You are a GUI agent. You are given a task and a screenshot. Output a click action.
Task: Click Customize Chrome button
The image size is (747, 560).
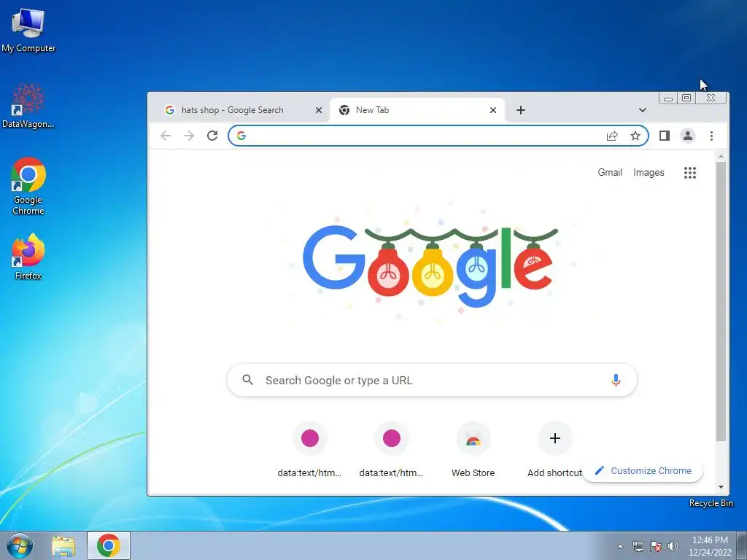[x=643, y=470]
